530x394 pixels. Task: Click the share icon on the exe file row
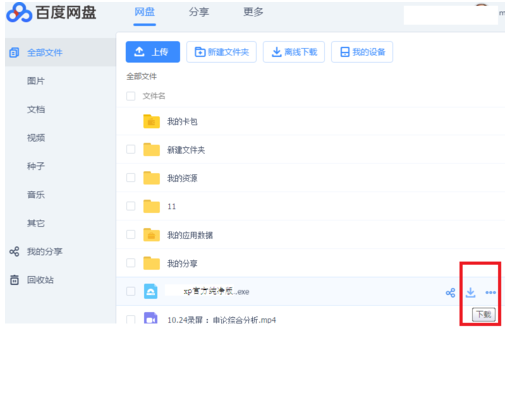coord(450,293)
